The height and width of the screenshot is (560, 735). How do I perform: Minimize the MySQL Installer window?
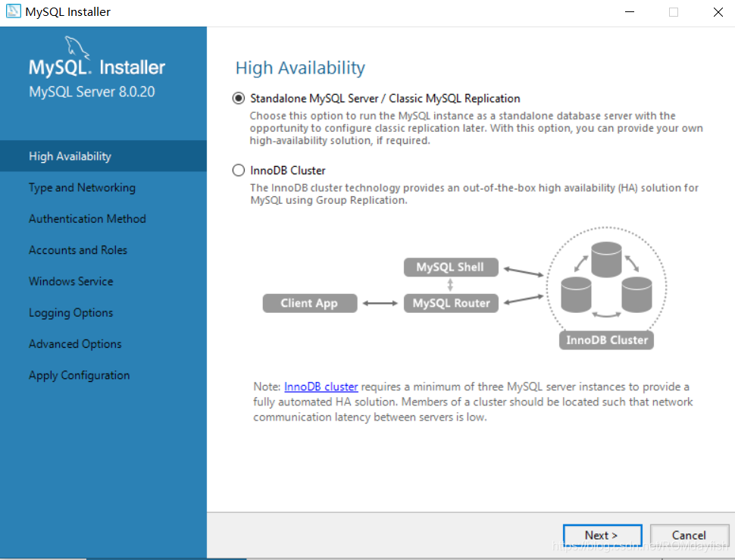tap(630, 11)
